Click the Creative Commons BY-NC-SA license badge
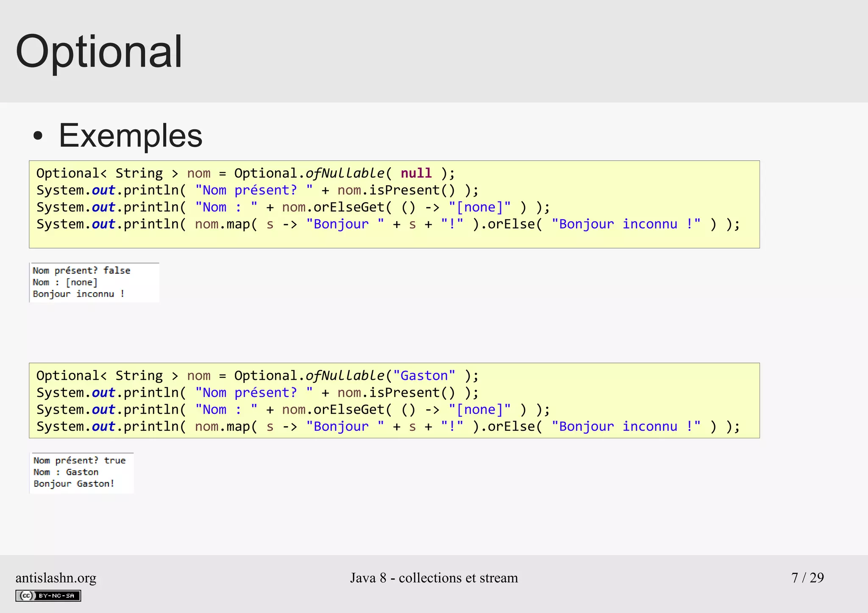The image size is (868, 613). [48, 596]
